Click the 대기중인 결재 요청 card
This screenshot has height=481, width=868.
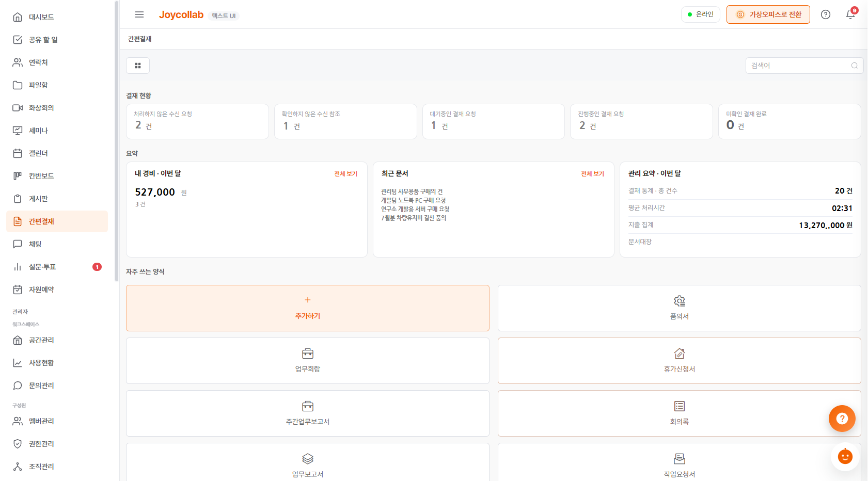click(x=494, y=121)
